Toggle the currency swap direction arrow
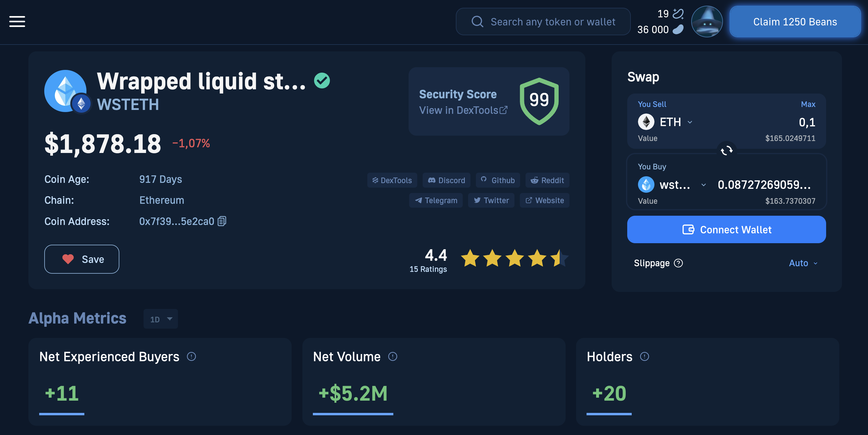 click(727, 150)
